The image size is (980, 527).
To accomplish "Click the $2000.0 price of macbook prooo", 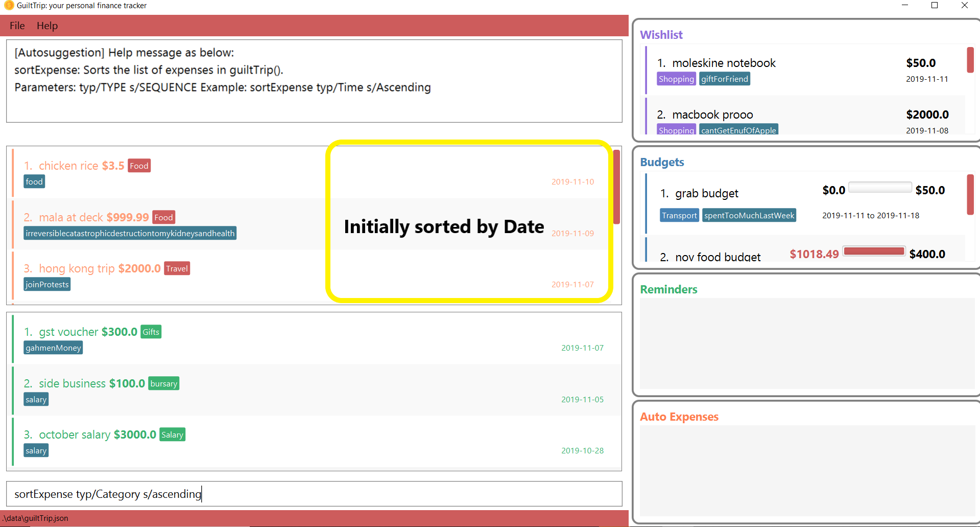I will [927, 114].
